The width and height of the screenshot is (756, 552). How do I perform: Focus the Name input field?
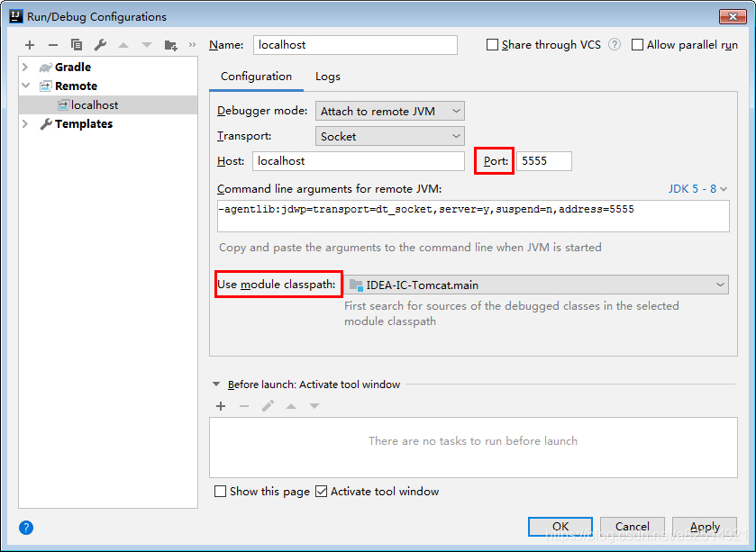tap(355, 45)
